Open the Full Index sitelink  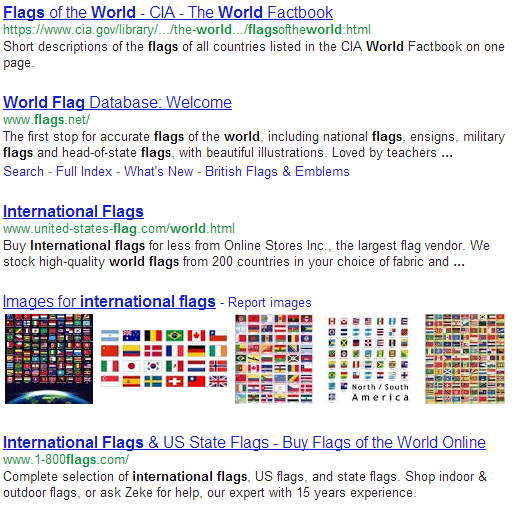click(x=84, y=171)
